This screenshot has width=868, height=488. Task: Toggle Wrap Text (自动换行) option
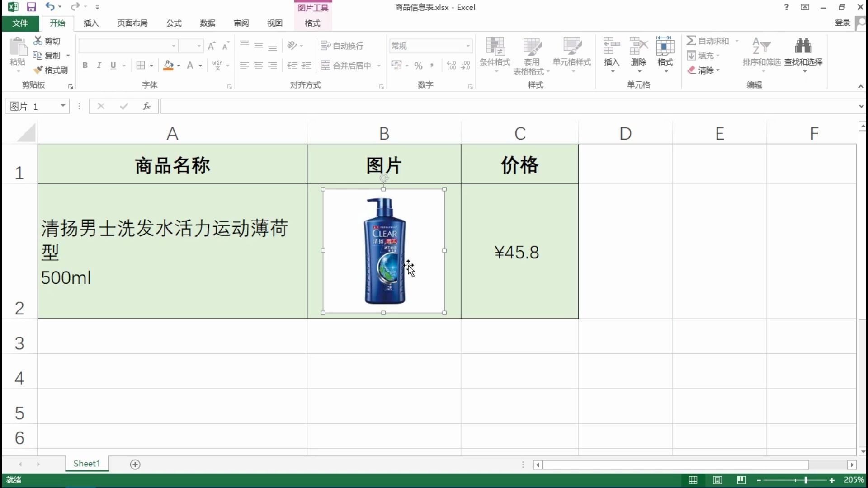coord(342,46)
